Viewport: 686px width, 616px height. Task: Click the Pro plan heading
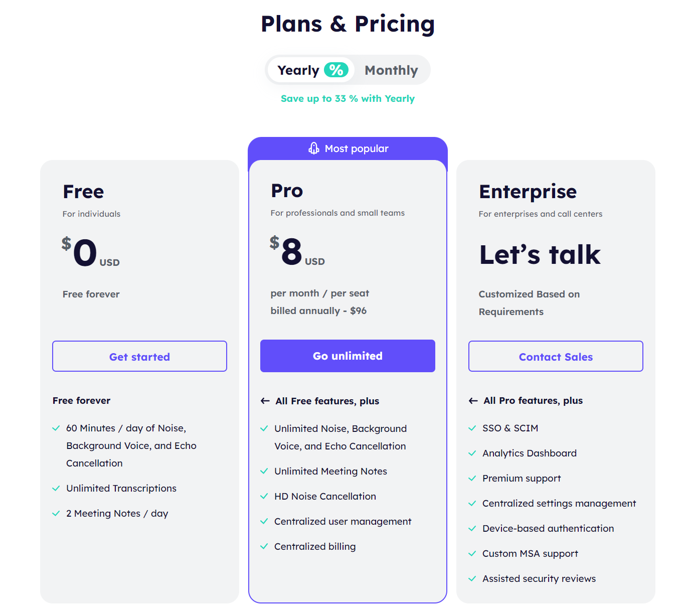(x=287, y=191)
